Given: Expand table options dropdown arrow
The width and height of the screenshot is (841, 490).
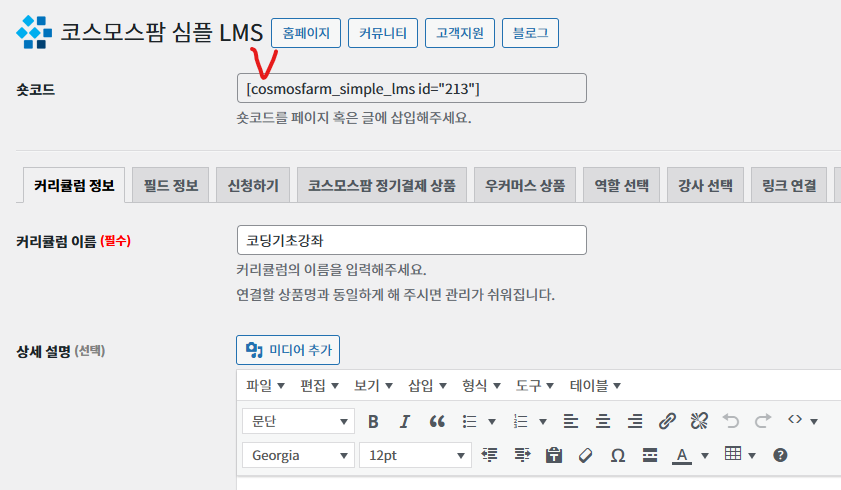Looking at the screenshot, I should (x=752, y=456).
